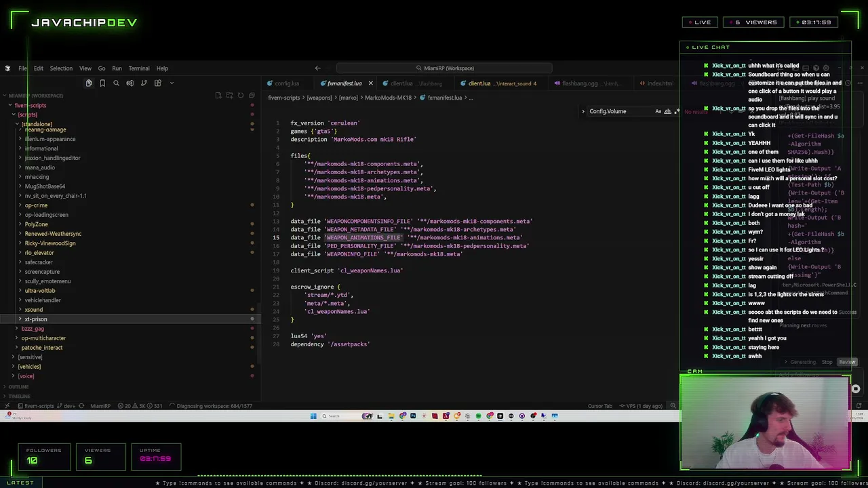868x488 pixels.
Task: Refresh the Explorer file tree
Action: click(240, 96)
